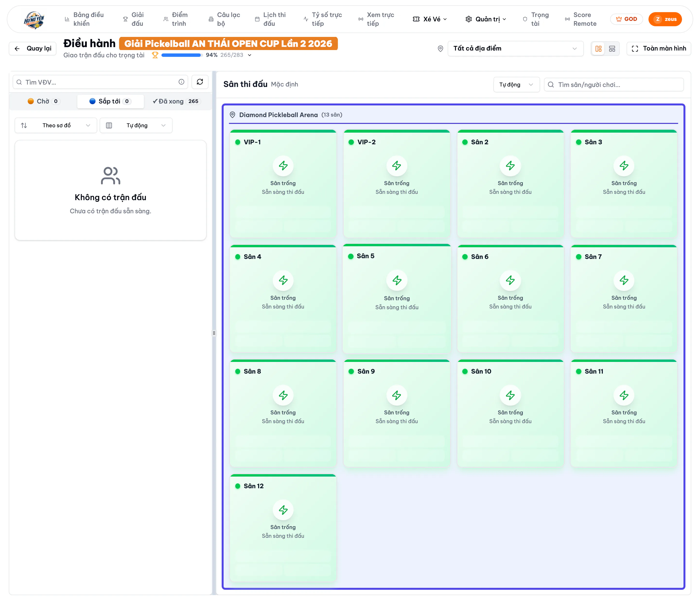Click lightning icon on Sân 10 card

point(510,395)
